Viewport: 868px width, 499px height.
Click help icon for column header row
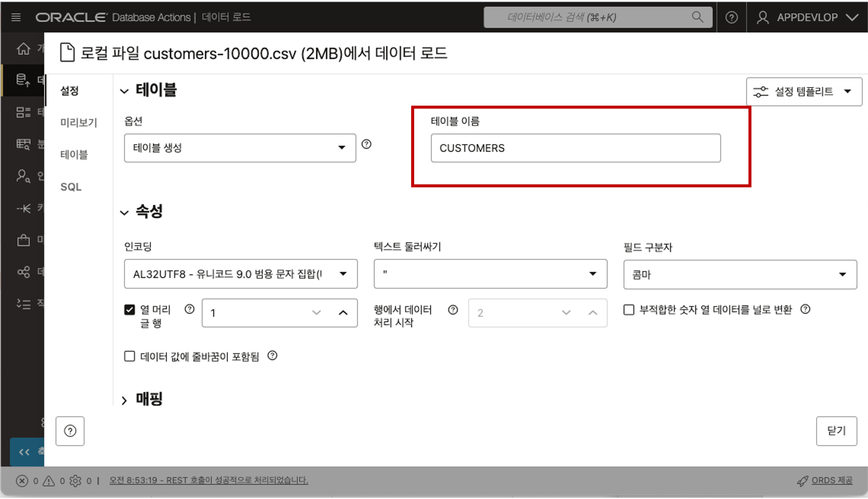click(x=189, y=309)
